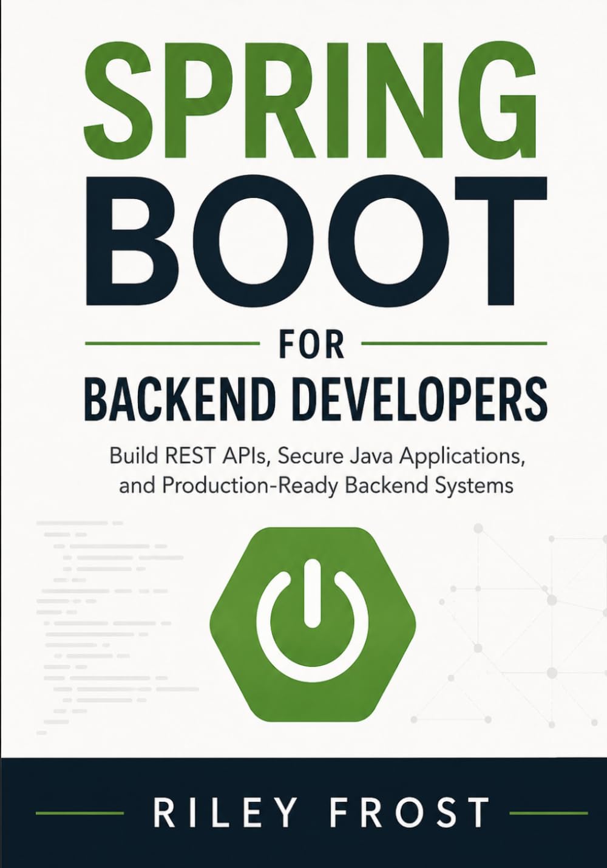
Task: Click the line "Build REST APIs, Secure Java Applications,"
Action: click(x=317, y=456)
